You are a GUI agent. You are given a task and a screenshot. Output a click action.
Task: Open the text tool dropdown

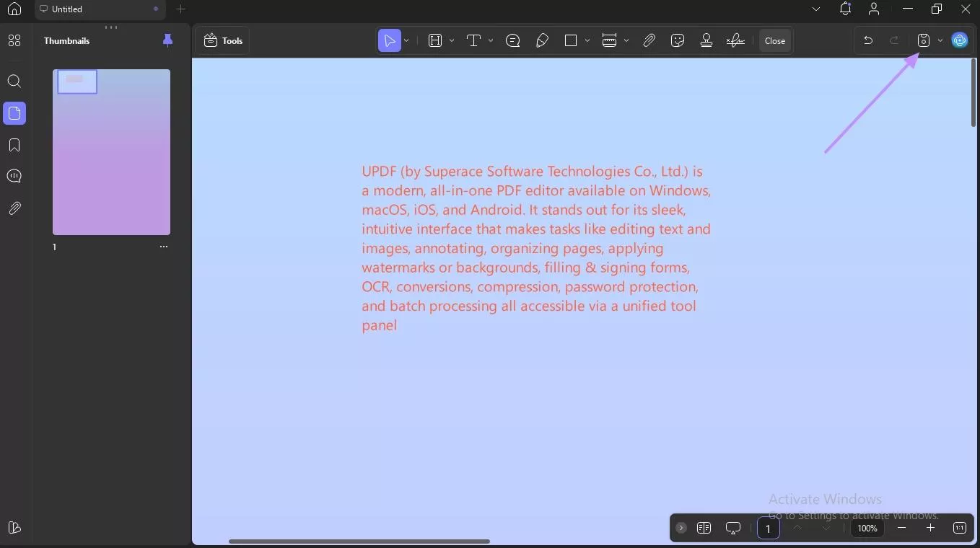point(491,40)
